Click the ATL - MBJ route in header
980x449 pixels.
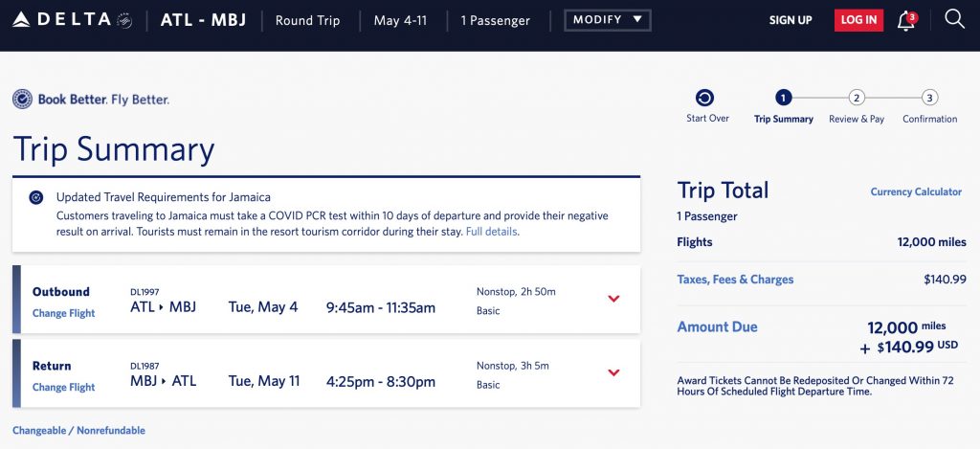[x=202, y=20]
